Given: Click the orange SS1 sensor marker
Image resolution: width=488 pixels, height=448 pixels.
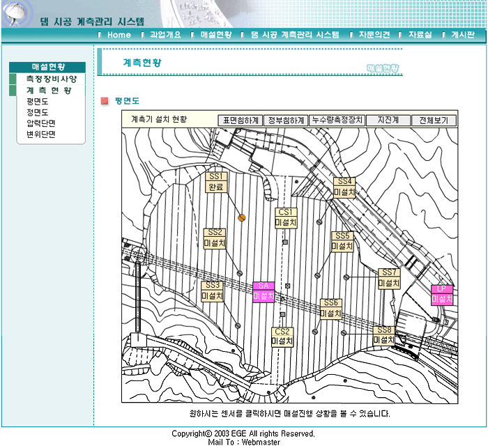Looking at the screenshot, I should pos(242,218).
